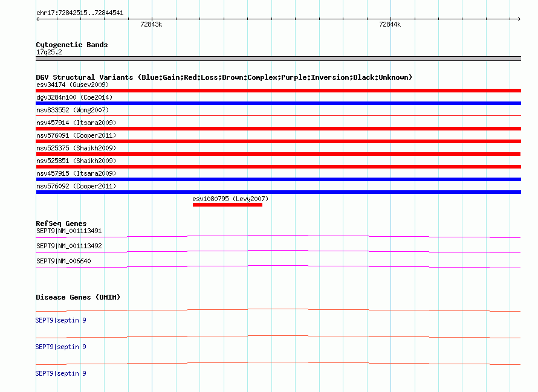Select the nsv525375 (Shaikh2009) label
538x392 pixels.
tap(76, 148)
